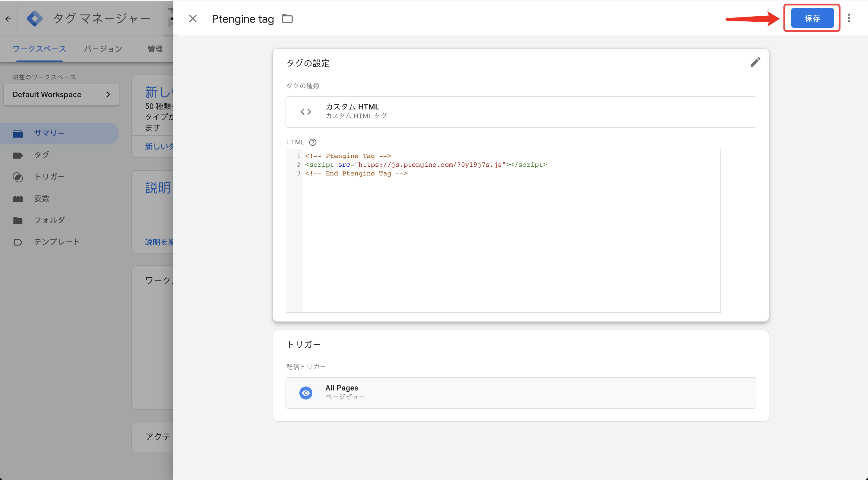The width and height of the screenshot is (868, 480).
Task: Click the Ptengine Tag comment on line 1
Action: coord(348,156)
